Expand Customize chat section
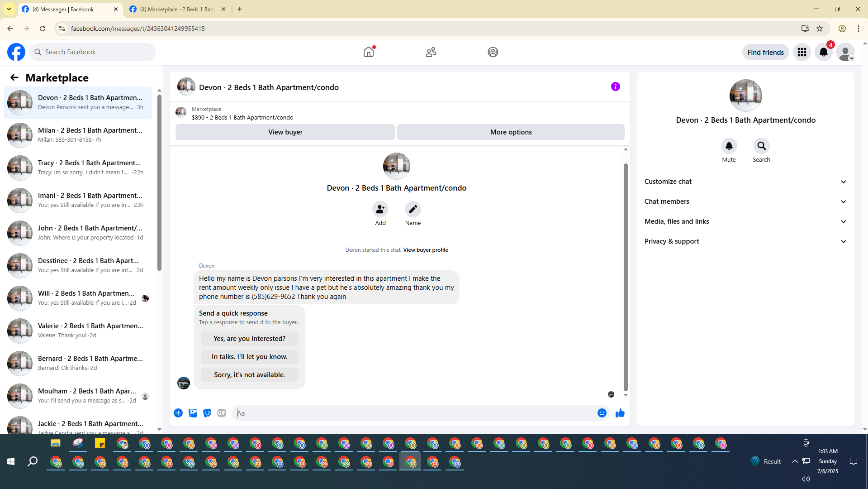Viewport: 868px width, 489px height. tap(745, 182)
